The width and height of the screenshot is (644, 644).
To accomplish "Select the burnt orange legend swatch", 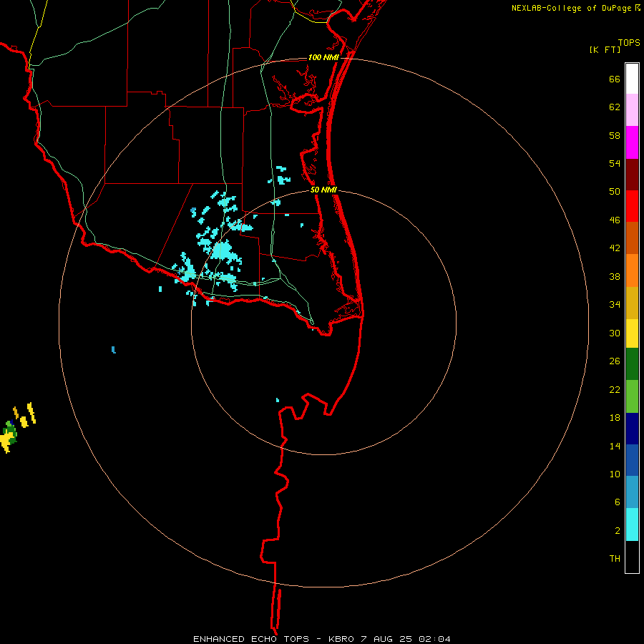I will click(x=632, y=238).
